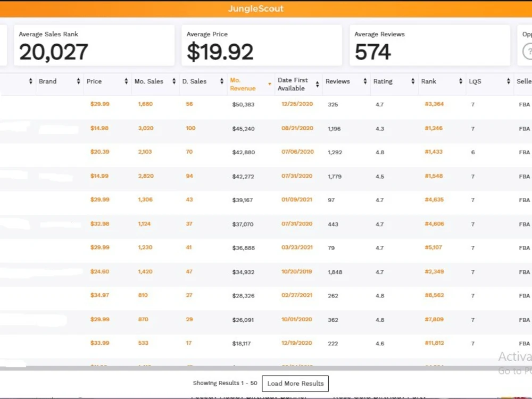The height and width of the screenshot is (399, 532).
Task: Toggle Mo. Revenue descending sort arrow
Action: 270,84
